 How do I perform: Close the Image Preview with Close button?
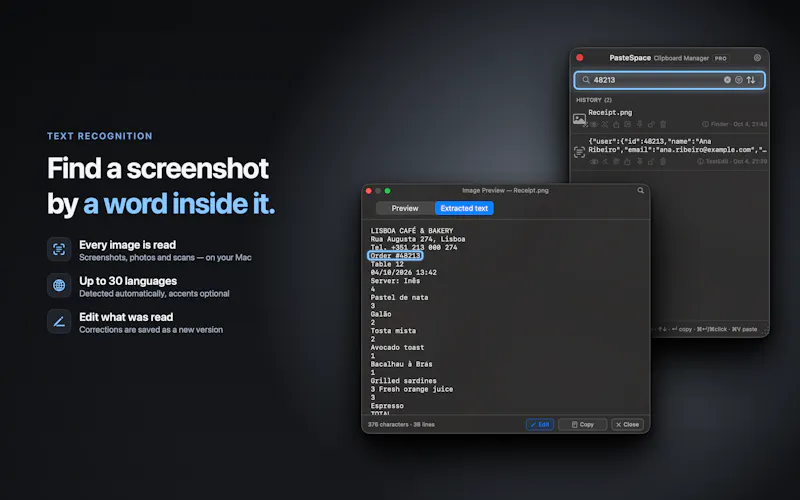pos(627,424)
